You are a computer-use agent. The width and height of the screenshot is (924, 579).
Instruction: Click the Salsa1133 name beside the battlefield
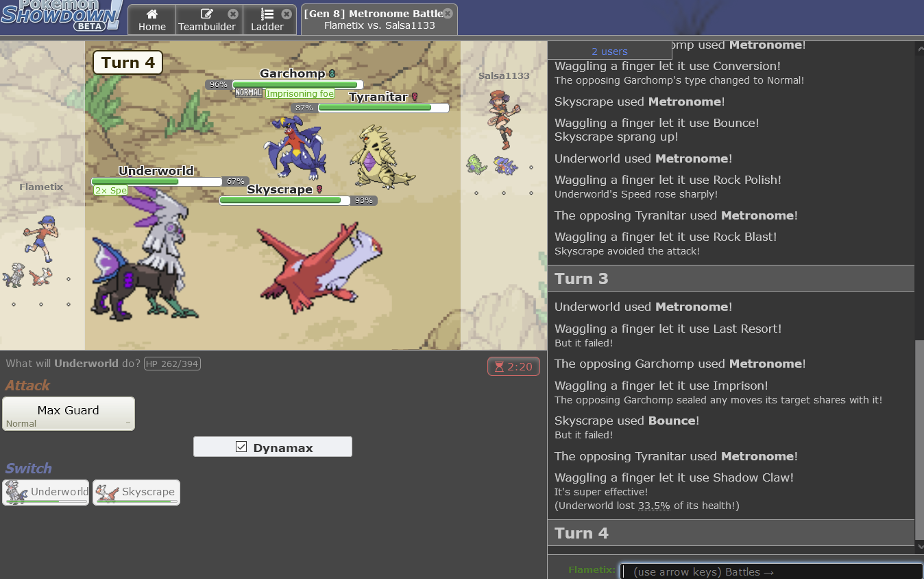pyautogui.click(x=504, y=75)
